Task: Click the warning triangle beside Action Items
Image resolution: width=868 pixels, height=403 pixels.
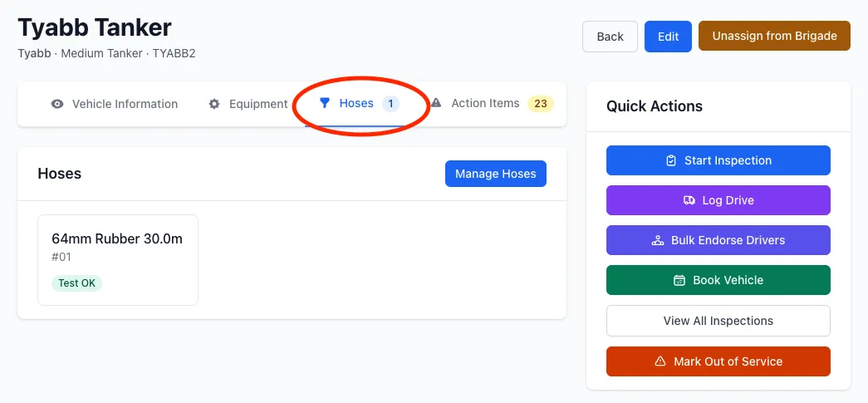Action: point(436,103)
